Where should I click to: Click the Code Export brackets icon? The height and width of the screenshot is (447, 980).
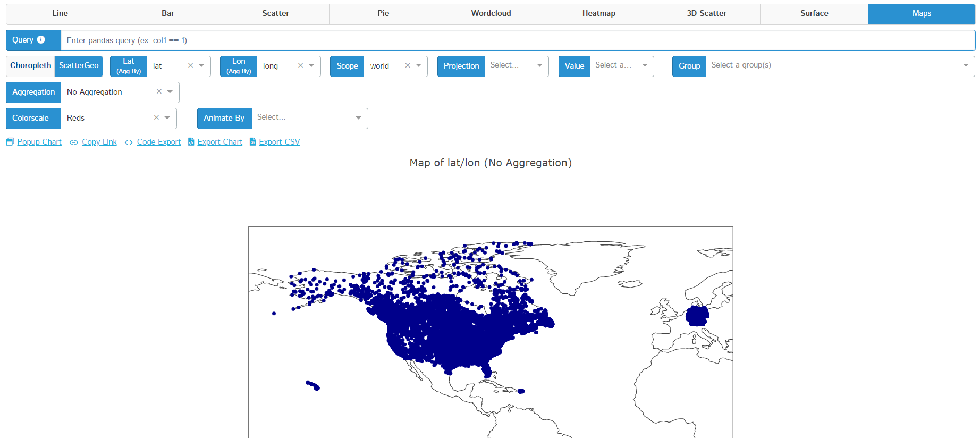click(129, 142)
